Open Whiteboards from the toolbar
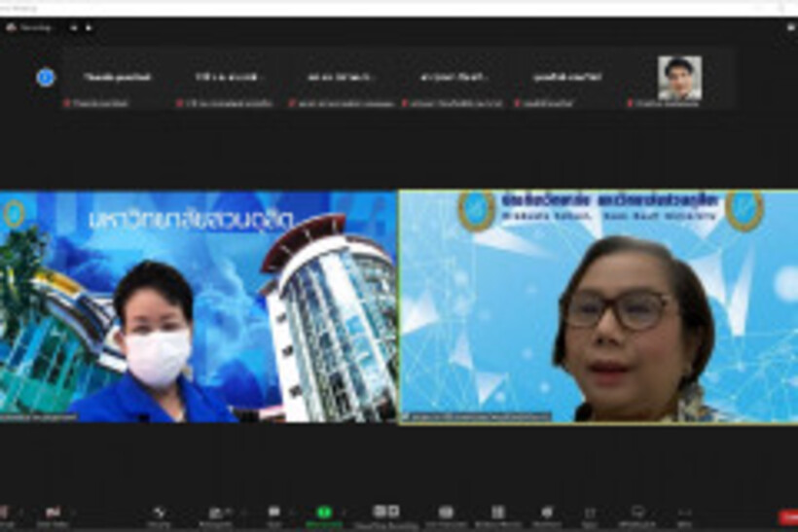The width and height of the screenshot is (798, 532). tap(637, 515)
